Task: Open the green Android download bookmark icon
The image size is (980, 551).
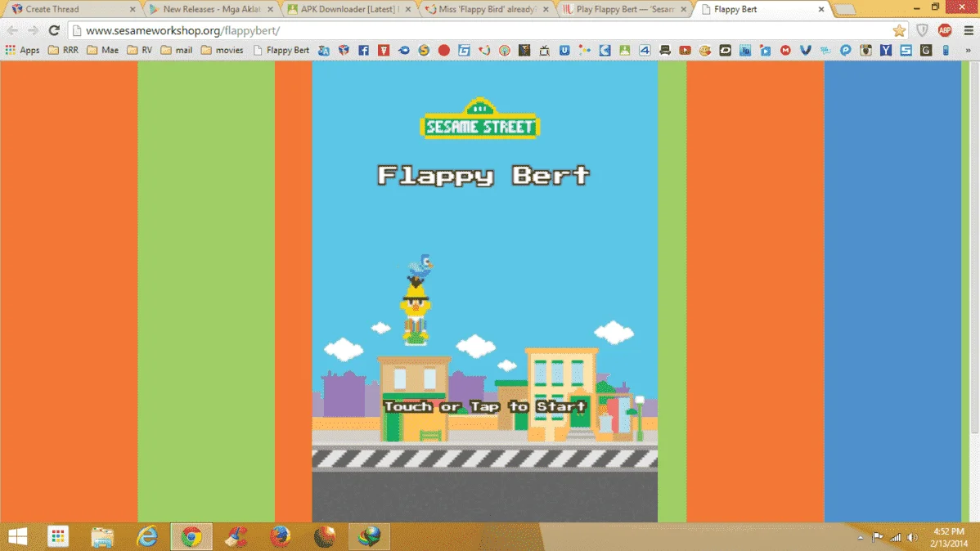Action: pyautogui.click(x=624, y=50)
